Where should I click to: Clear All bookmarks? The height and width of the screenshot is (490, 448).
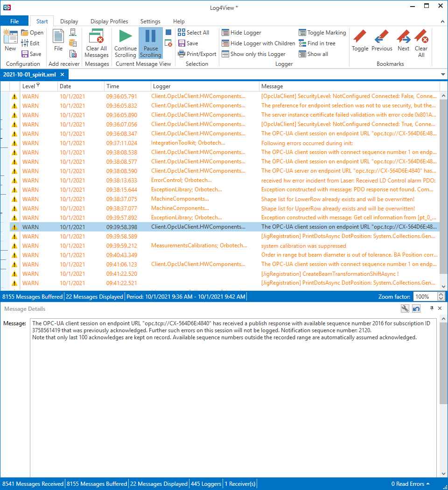(x=421, y=43)
